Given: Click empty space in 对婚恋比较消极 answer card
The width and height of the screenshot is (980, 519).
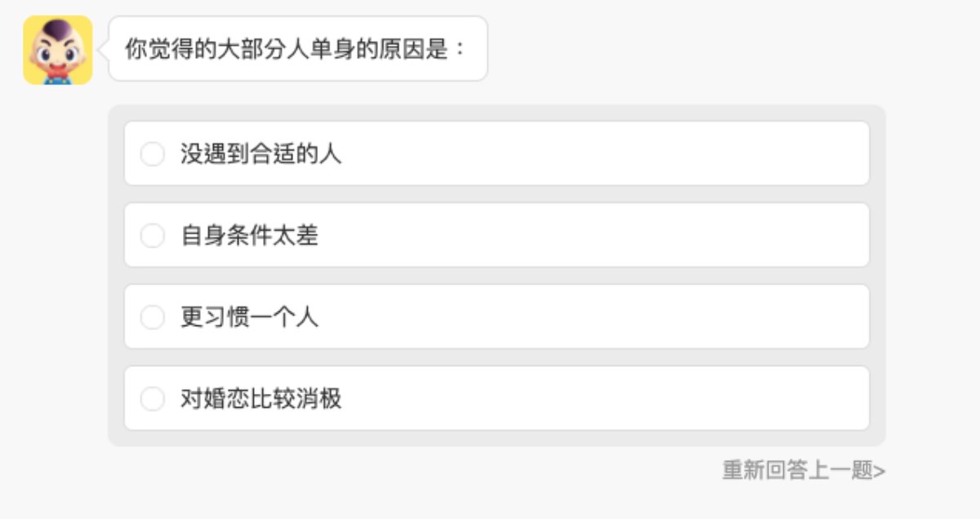Looking at the screenshot, I should [x=604, y=399].
